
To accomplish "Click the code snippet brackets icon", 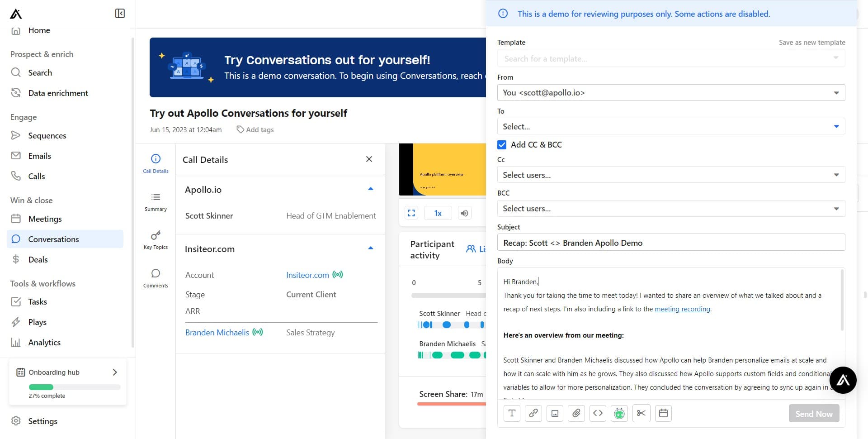I will (598, 413).
